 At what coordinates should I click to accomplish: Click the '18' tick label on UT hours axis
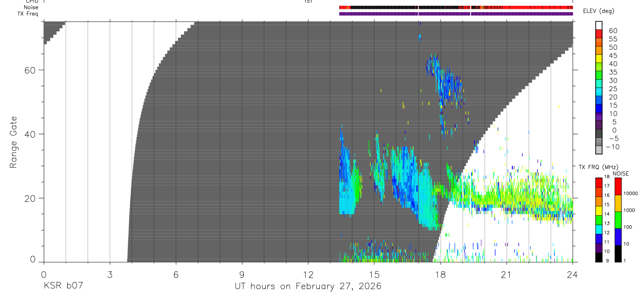[x=440, y=274]
